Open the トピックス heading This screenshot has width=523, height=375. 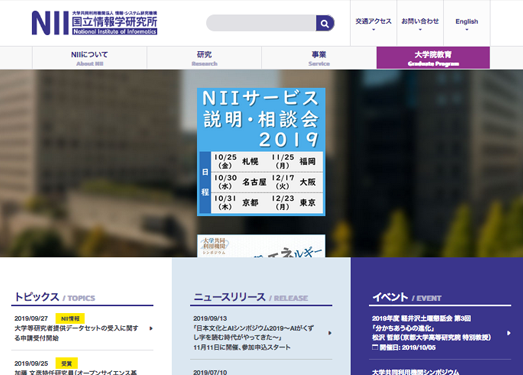37,297
